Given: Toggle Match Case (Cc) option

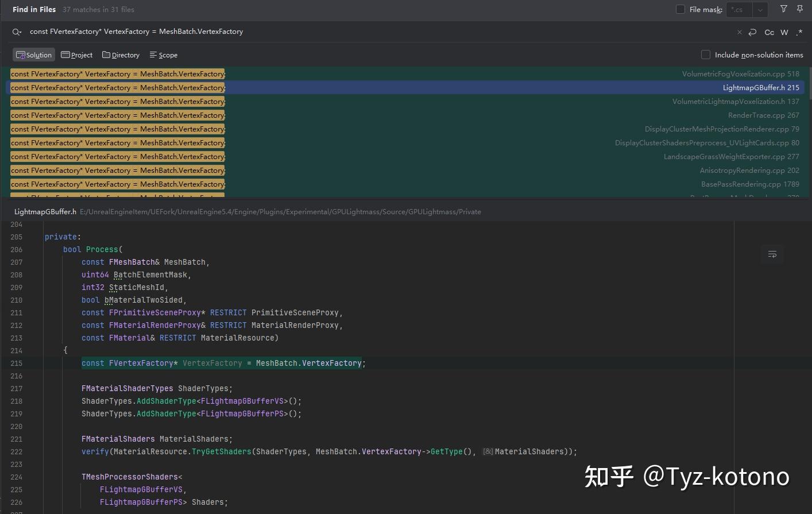Looking at the screenshot, I should coord(769,32).
